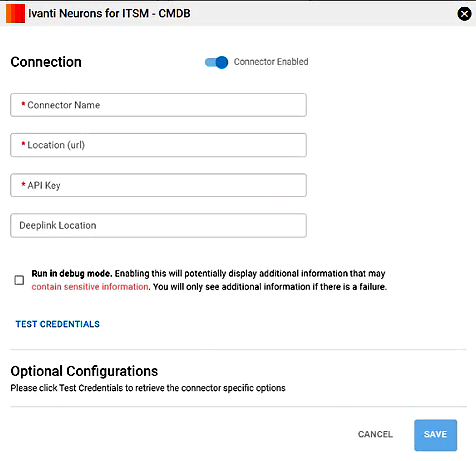Click the red contain sensitive information text

coord(90,287)
